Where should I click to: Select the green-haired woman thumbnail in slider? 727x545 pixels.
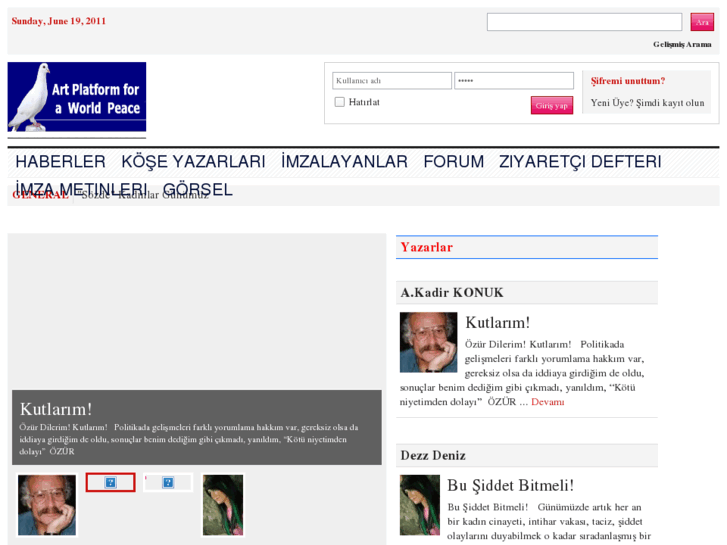pyautogui.click(x=223, y=505)
